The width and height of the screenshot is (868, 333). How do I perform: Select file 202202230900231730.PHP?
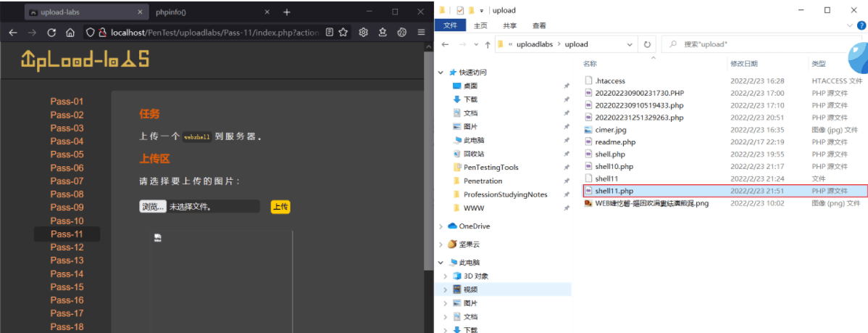(x=639, y=93)
